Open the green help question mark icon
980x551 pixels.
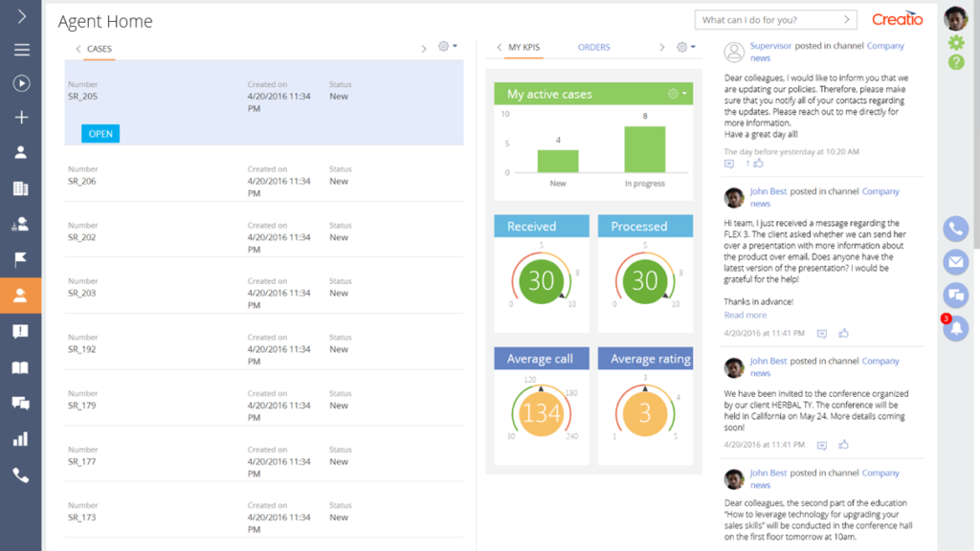(x=955, y=62)
